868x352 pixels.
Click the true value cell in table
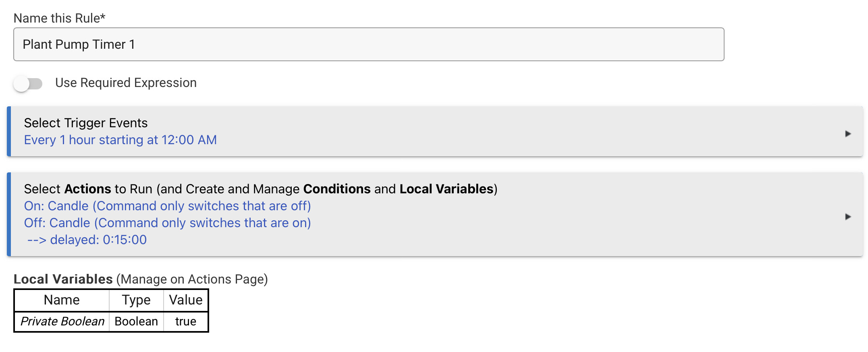coord(186,321)
